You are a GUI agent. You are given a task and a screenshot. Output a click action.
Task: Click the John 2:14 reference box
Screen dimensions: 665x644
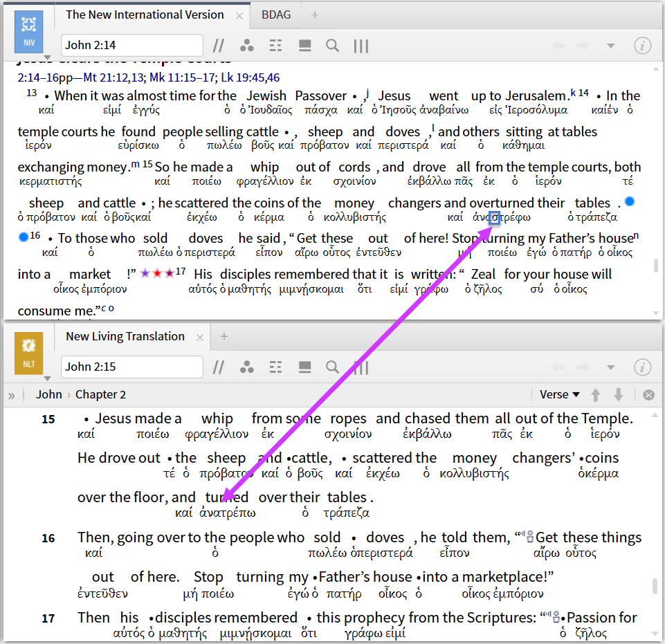(132, 46)
